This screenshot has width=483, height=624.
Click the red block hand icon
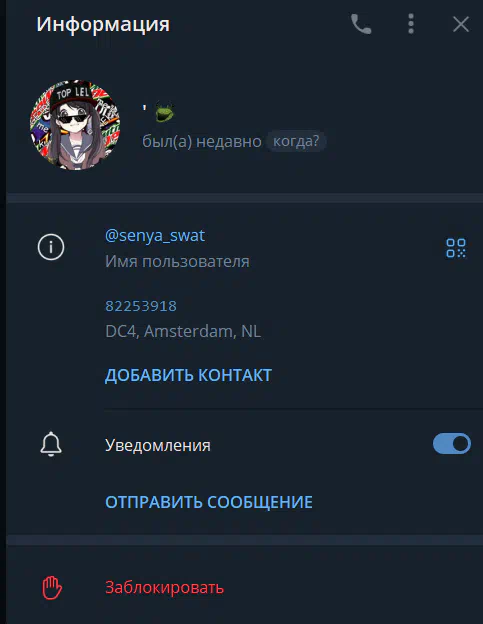point(52,587)
